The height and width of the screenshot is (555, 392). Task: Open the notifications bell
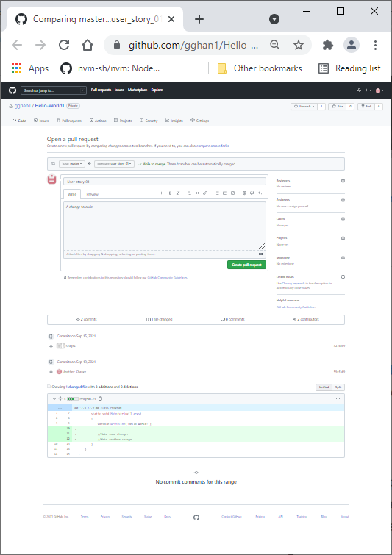tap(359, 90)
